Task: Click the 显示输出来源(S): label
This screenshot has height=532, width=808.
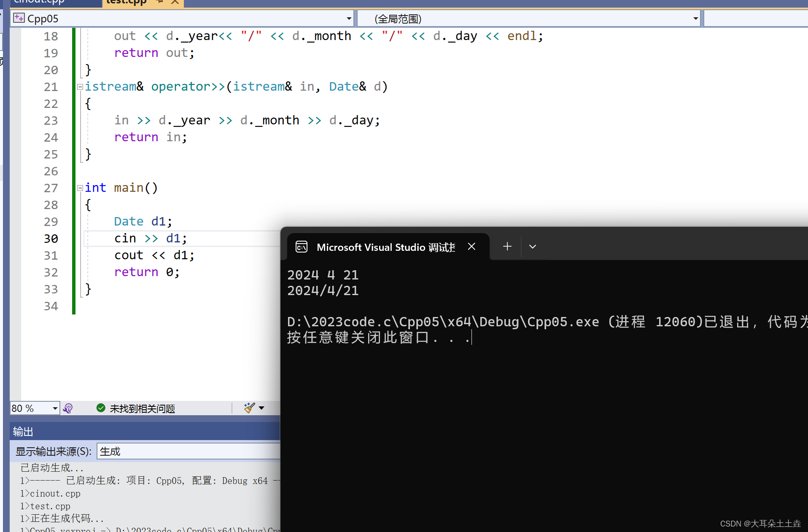Action: pyautogui.click(x=54, y=451)
